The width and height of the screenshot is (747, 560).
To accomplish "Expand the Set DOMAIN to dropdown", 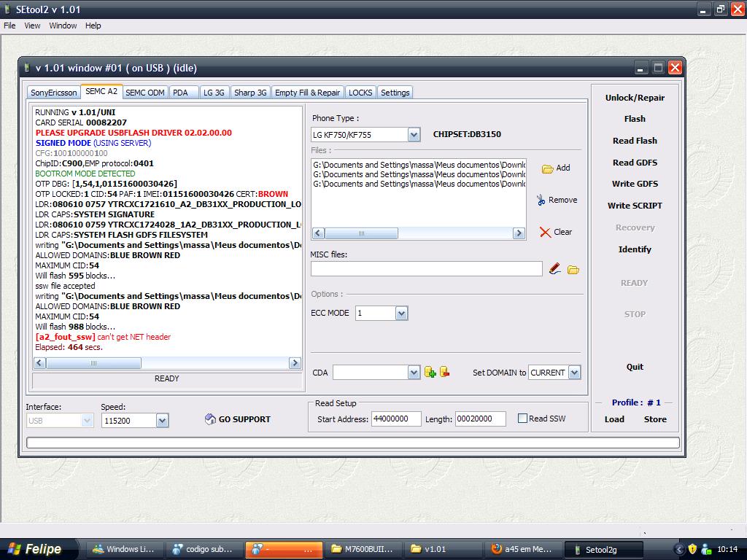I will click(575, 373).
